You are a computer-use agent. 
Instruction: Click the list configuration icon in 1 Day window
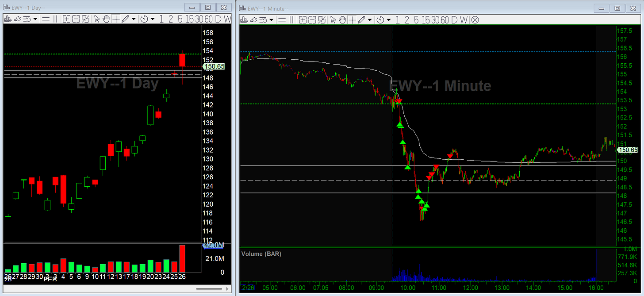click(x=27, y=19)
